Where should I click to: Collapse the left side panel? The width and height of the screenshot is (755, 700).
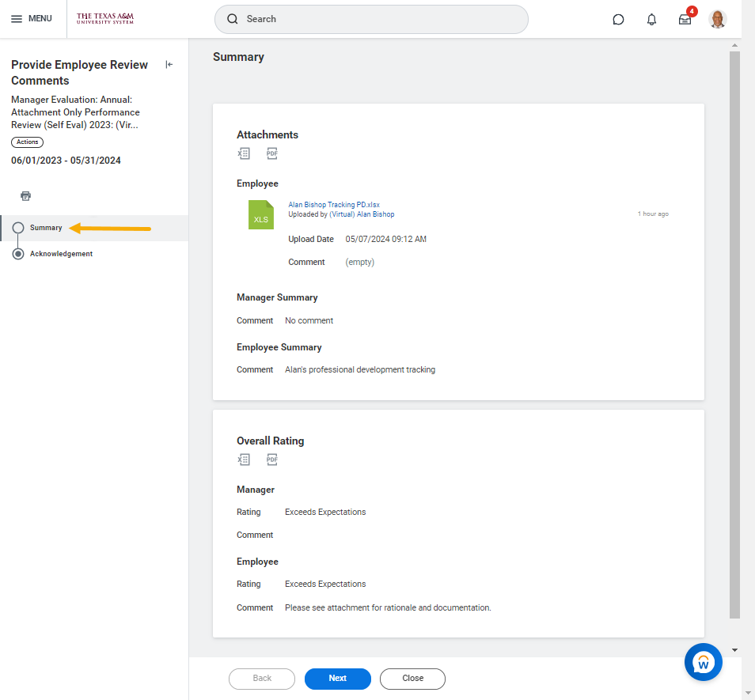tap(169, 65)
